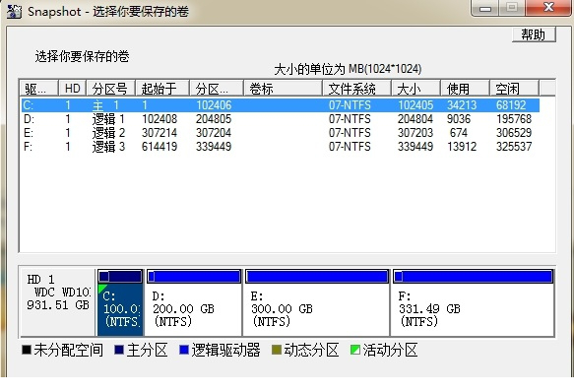Click the start value 102408
This screenshot has width=574, height=392.
159,119
